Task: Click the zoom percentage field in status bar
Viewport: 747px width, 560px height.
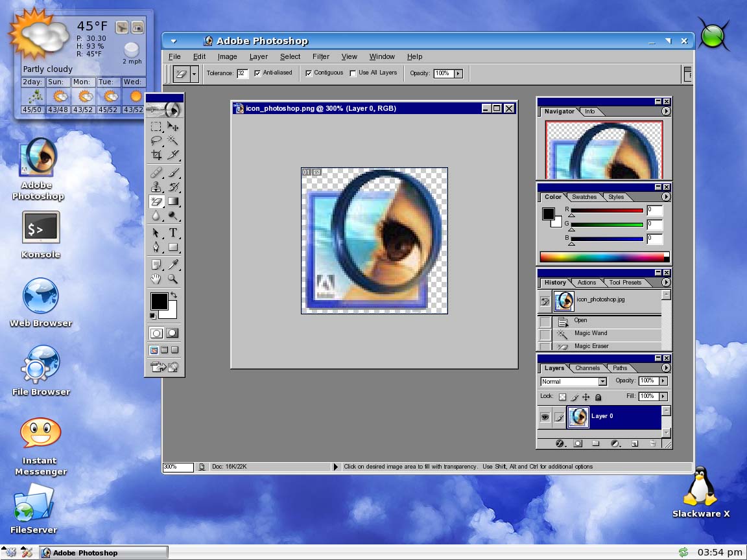Action: pyautogui.click(x=178, y=467)
